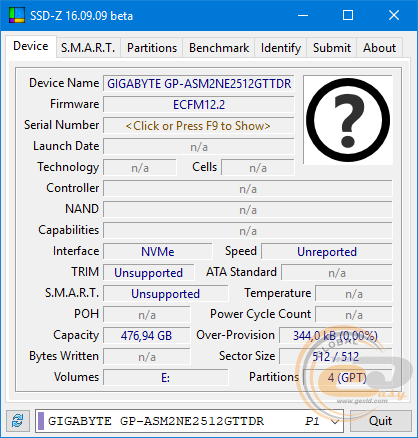Click the SSD-Z app icon in title bar
Viewport: 418px width, 438px height.
pyautogui.click(x=17, y=15)
